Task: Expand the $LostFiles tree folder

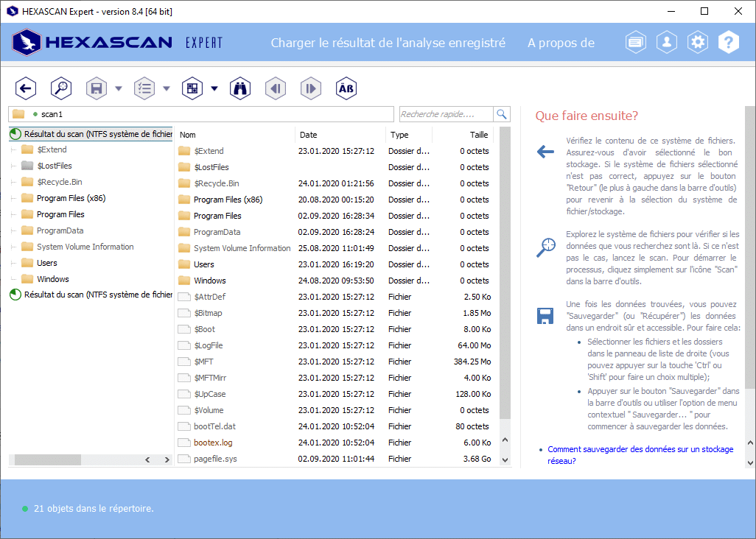Action: 13,166
